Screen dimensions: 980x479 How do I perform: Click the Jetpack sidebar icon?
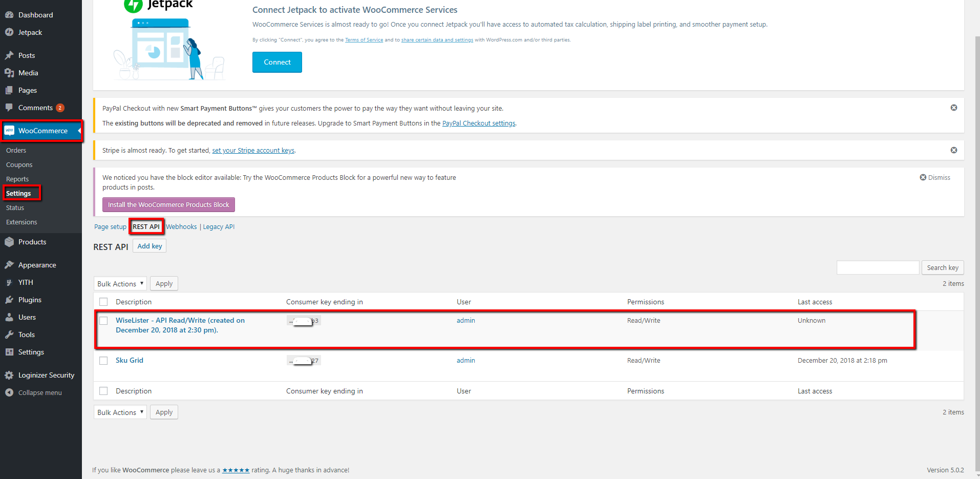9,32
